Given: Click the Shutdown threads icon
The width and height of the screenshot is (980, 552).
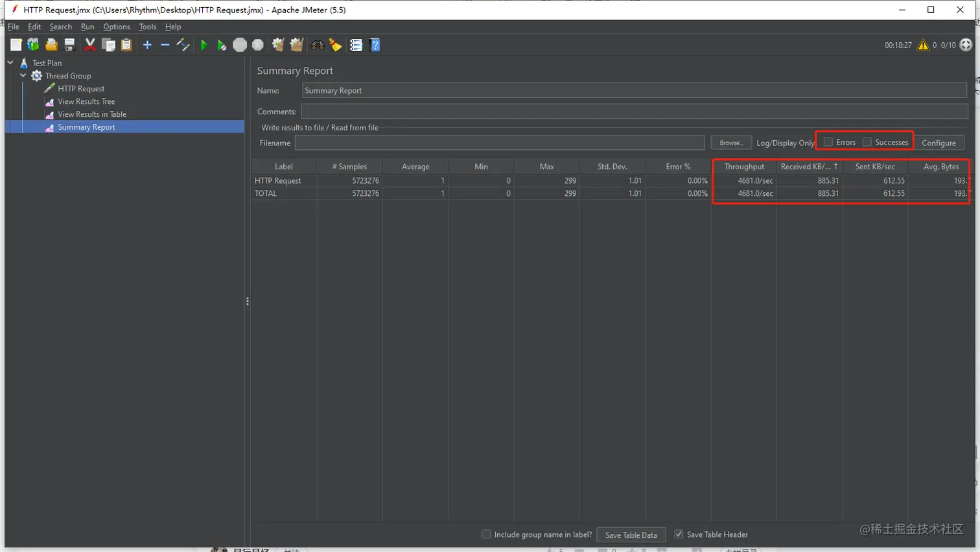Looking at the screenshot, I should pos(258,45).
